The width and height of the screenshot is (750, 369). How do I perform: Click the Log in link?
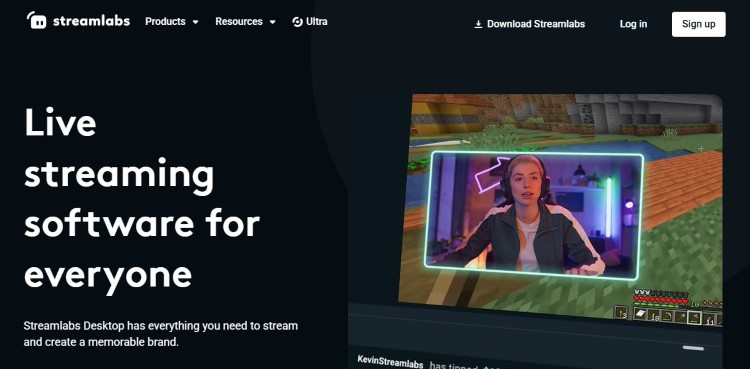click(x=633, y=24)
